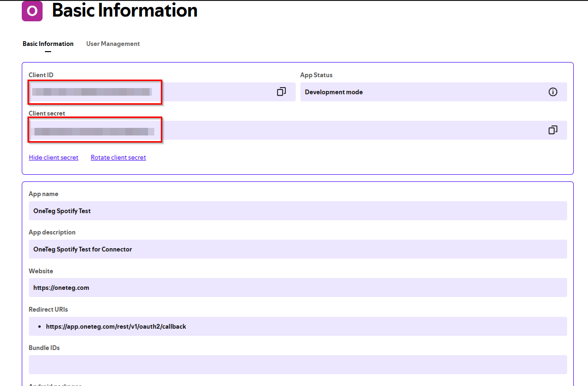Open the User Management tab
Viewport: 588px width, 386px height.
(x=113, y=44)
